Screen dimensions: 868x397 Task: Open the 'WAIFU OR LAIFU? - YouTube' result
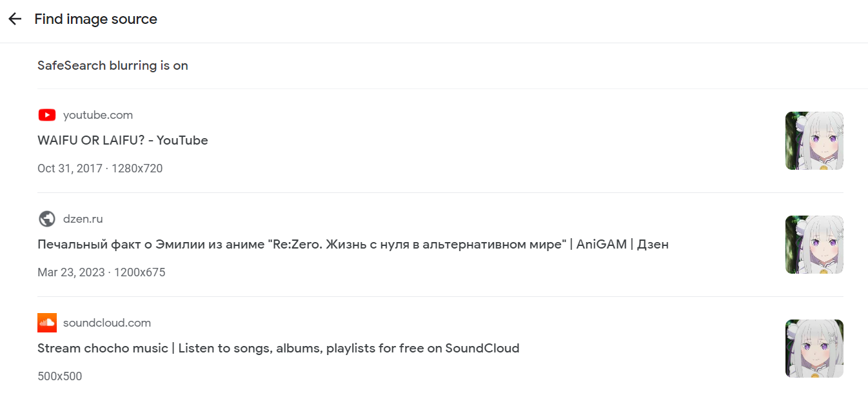123,140
